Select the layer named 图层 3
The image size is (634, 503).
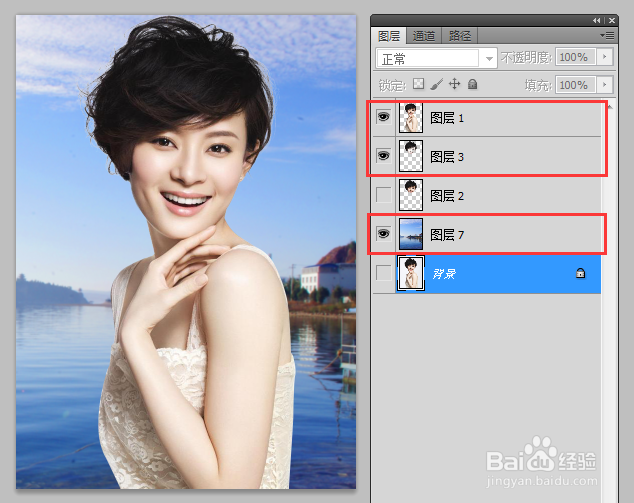click(x=486, y=156)
